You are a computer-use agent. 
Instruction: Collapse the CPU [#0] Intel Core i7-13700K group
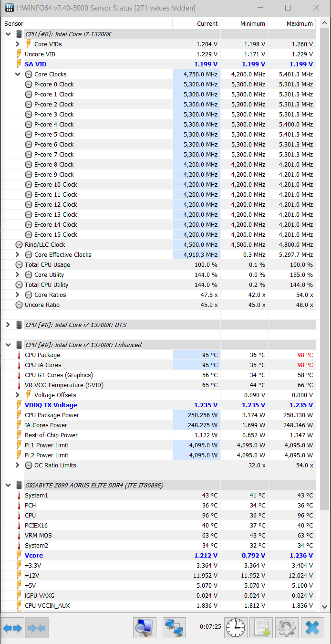[x=8, y=34]
